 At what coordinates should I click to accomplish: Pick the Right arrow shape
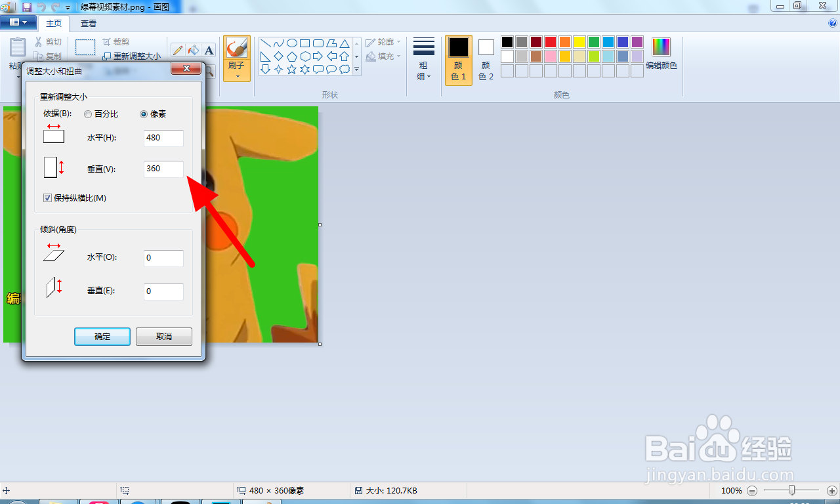coord(318,56)
